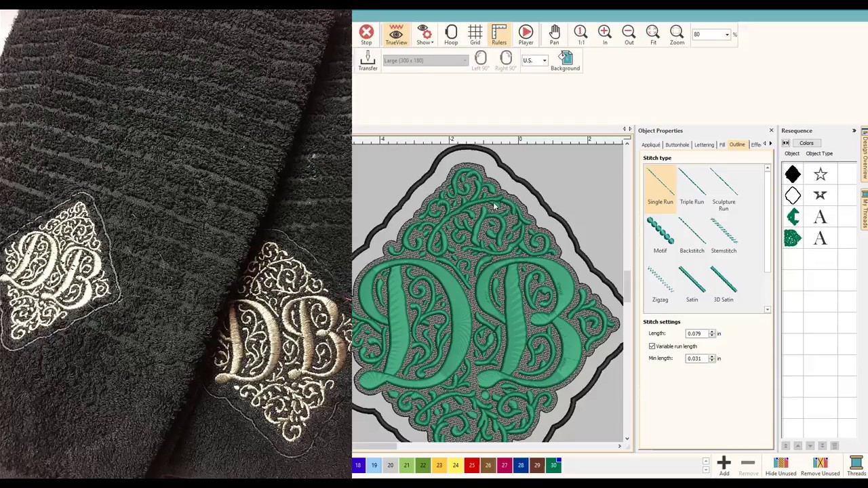Switch to the Appliqué tab
868x488 pixels.
tap(650, 144)
